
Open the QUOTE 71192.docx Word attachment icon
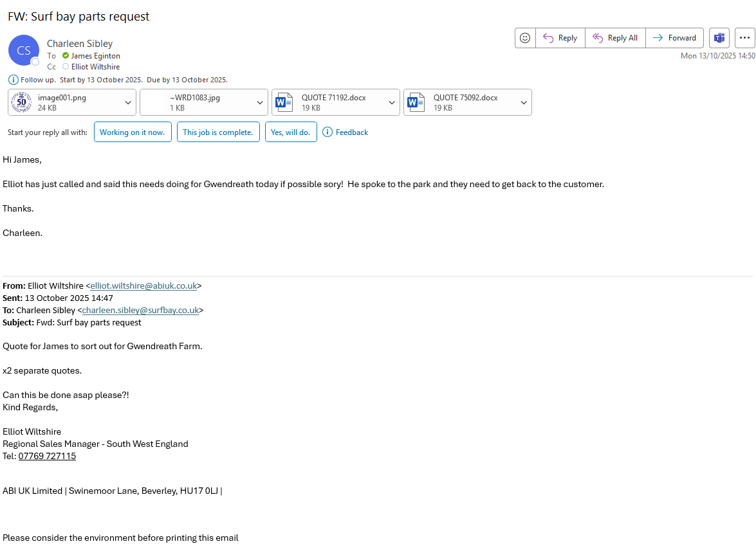tap(284, 102)
